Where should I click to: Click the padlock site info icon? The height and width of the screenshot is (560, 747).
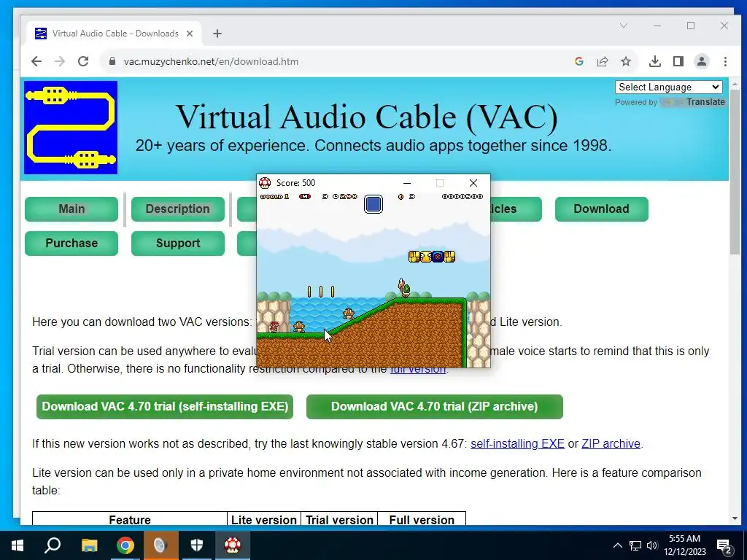pos(112,61)
